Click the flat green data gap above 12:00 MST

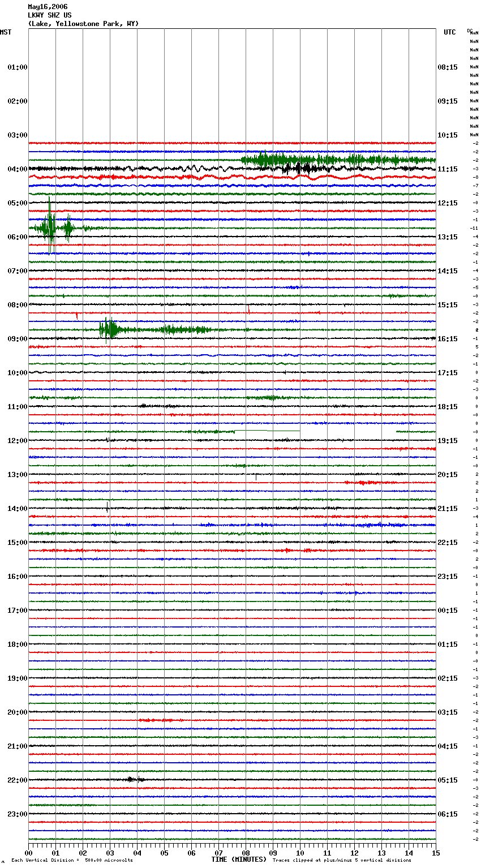(267, 431)
